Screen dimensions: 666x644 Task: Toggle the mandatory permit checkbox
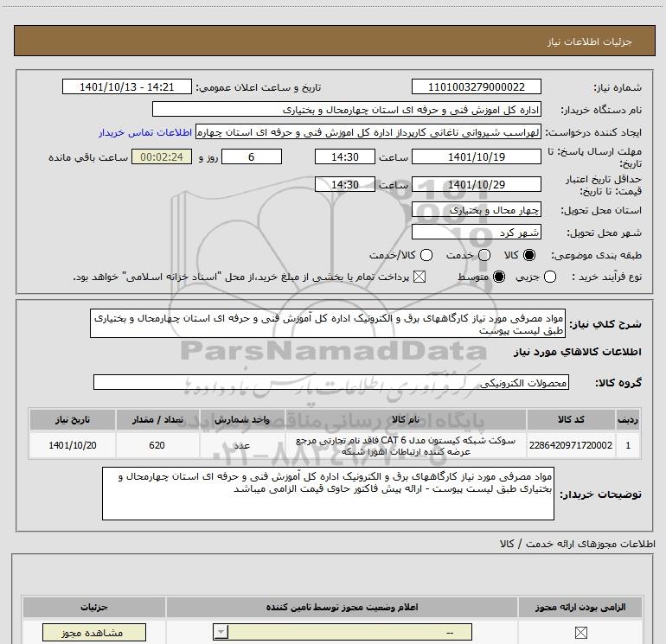(x=580, y=633)
